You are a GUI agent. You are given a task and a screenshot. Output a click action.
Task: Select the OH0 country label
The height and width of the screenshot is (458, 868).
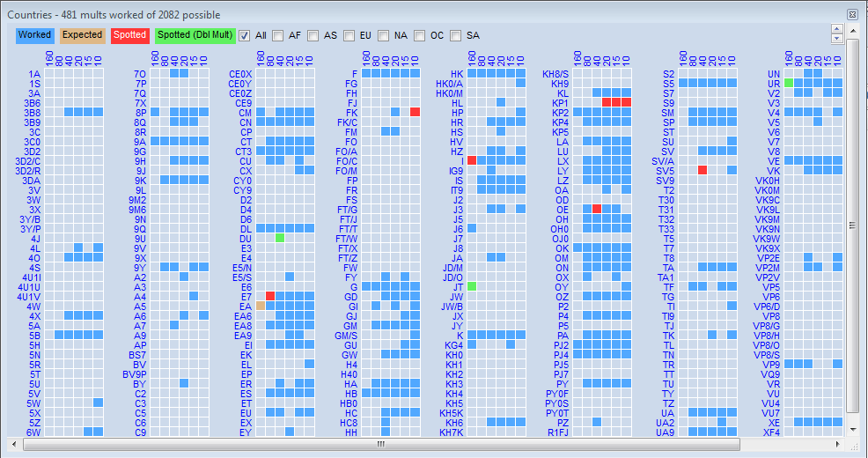click(560, 228)
